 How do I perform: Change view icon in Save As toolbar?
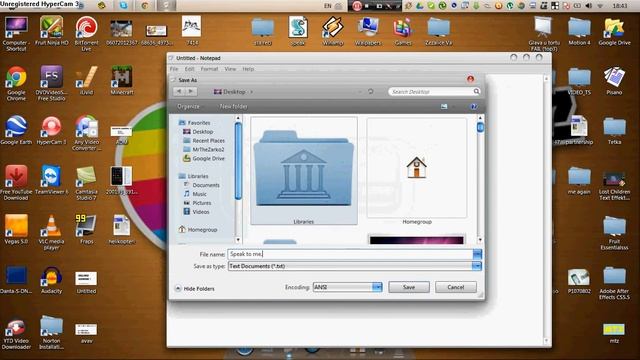coord(444,107)
